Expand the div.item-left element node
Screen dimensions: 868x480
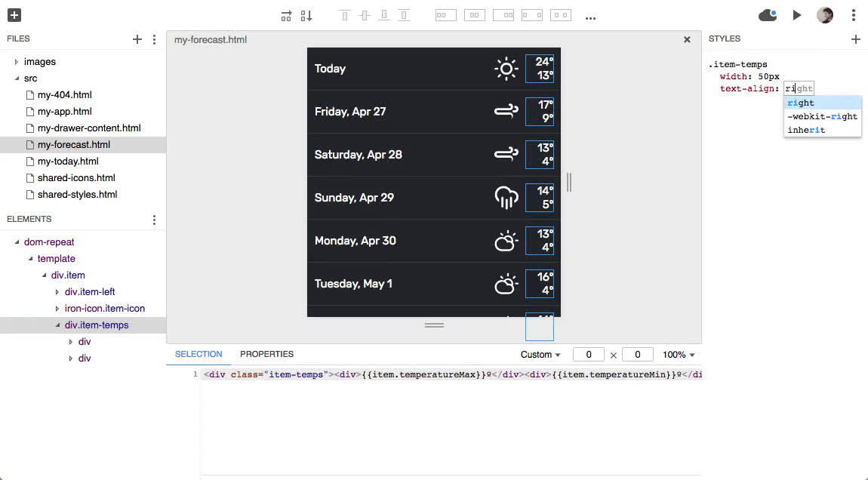[x=57, y=292]
